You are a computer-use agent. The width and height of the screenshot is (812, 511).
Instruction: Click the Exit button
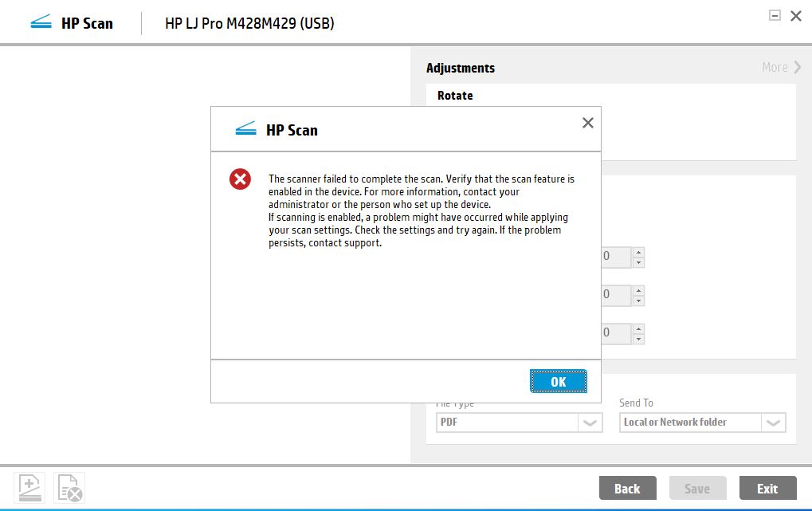click(x=767, y=488)
